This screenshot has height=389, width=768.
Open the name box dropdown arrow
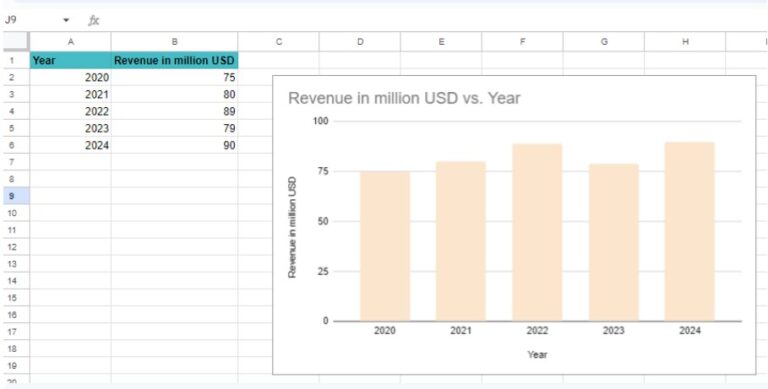click(x=66, y=21)
